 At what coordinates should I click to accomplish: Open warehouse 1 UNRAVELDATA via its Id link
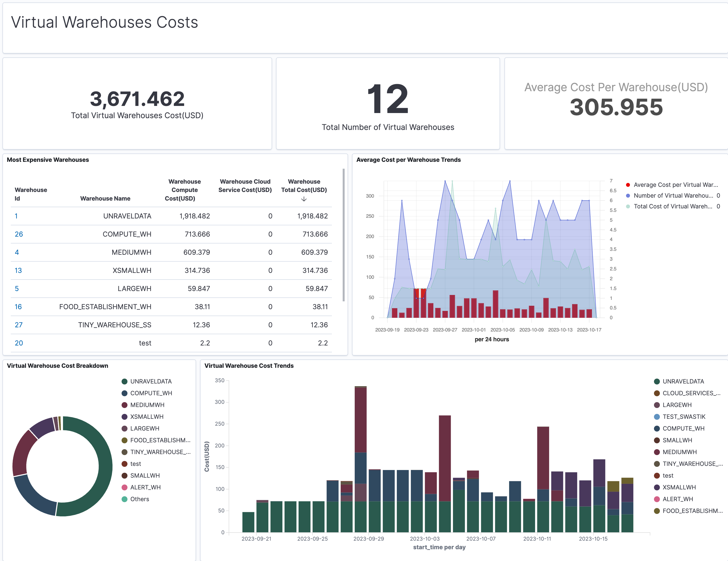pos(16,216)
